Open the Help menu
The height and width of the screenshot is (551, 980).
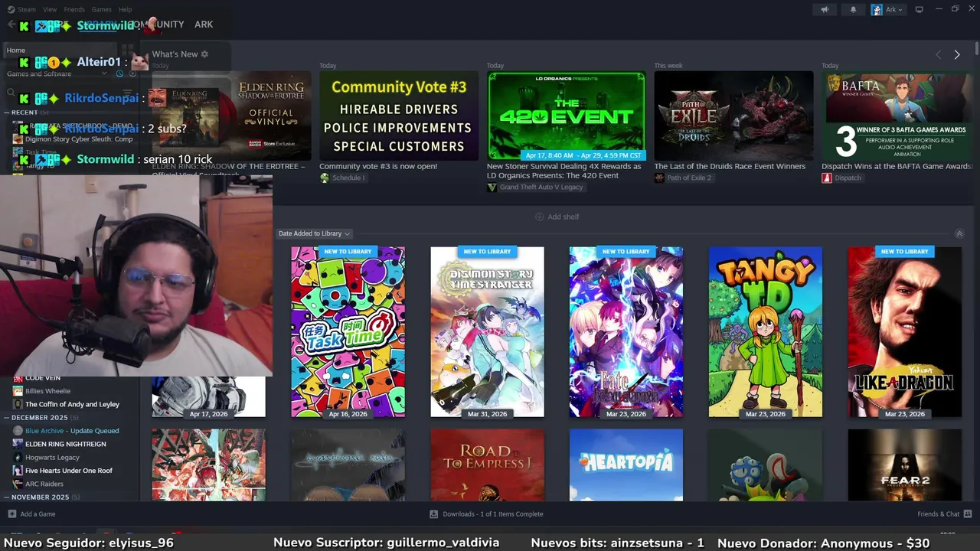coord(125,10)
